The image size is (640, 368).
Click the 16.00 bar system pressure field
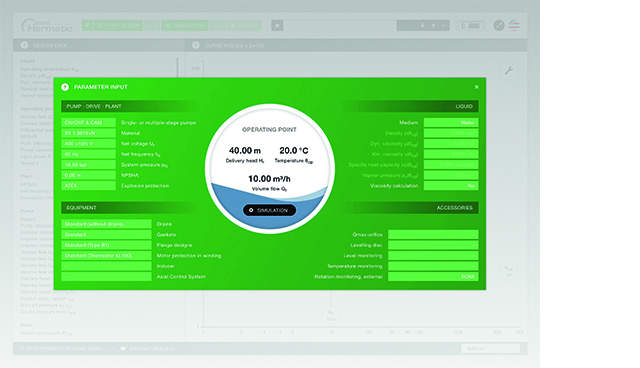(88, 165)
